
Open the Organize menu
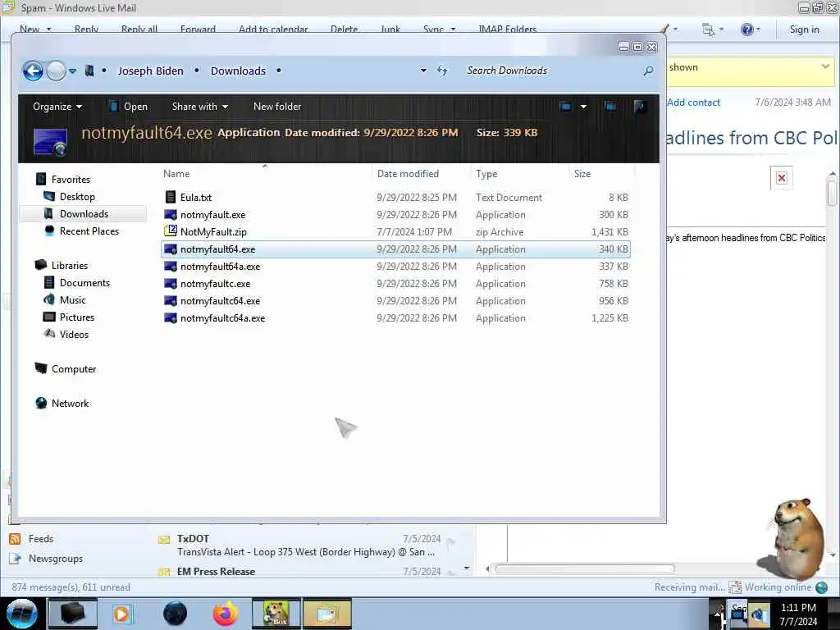57,107
